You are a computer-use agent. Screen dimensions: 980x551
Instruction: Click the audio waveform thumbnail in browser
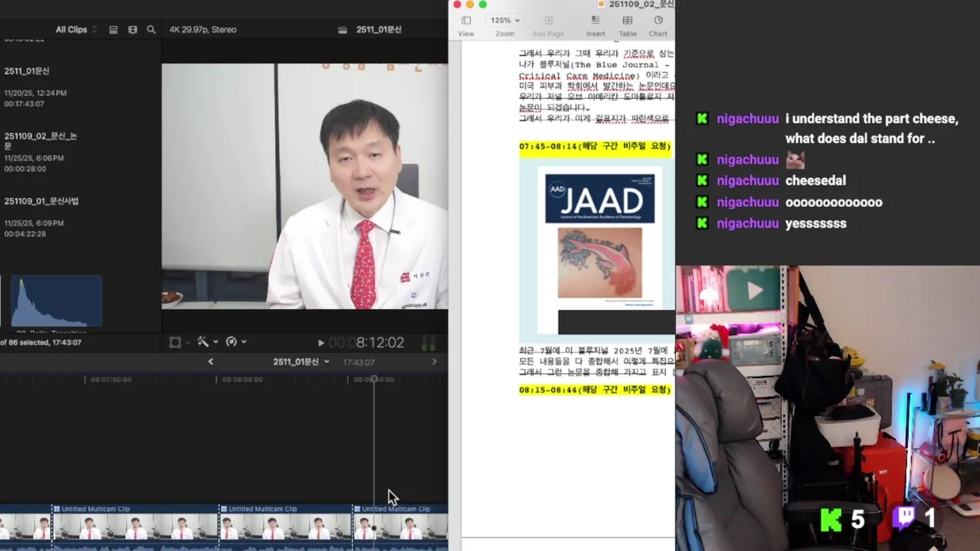click(56, 302)
